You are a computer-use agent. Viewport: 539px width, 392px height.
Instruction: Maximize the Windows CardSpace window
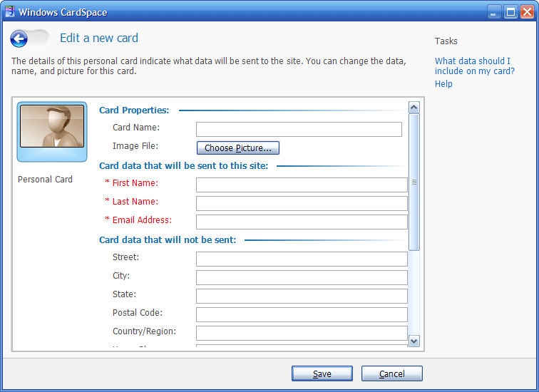tap(510, 12)
